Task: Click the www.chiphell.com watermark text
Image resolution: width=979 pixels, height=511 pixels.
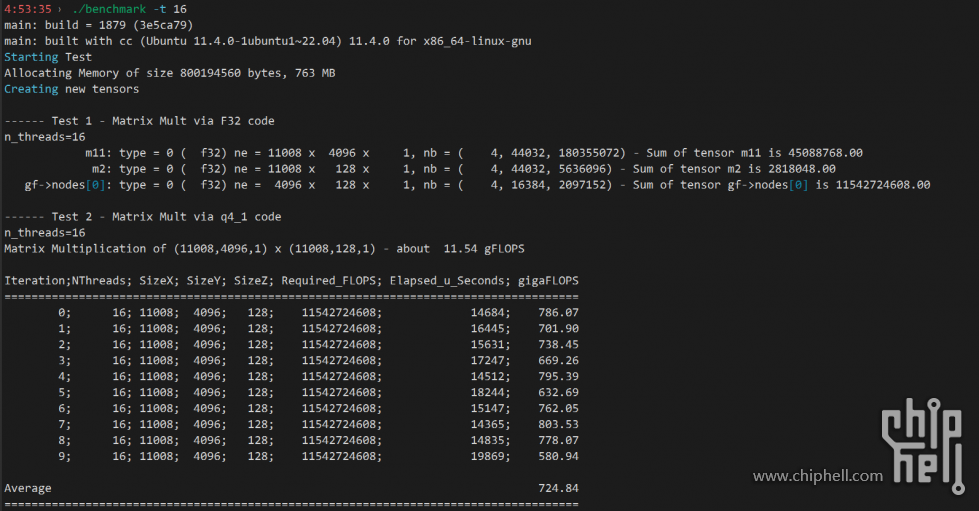Action: tap(818, 476)
